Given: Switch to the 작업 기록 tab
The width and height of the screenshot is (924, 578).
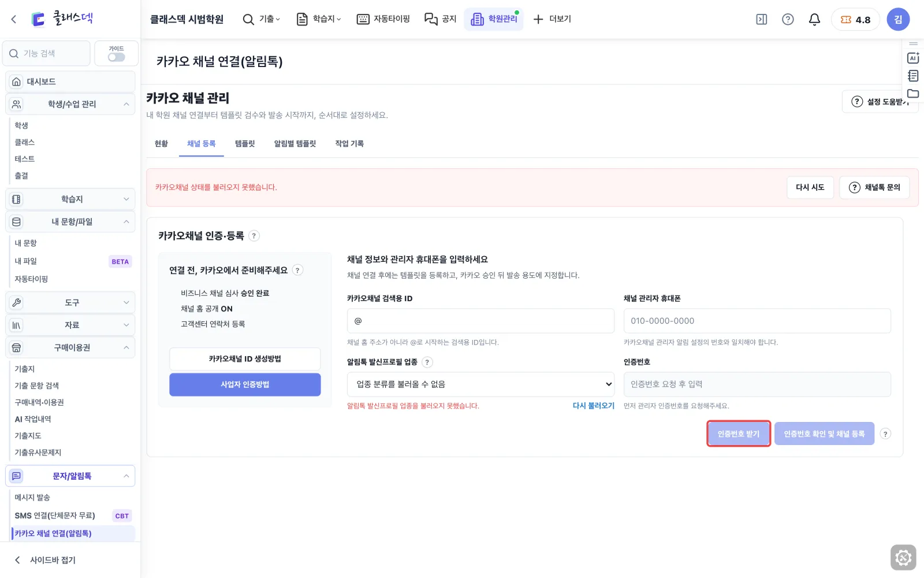Looking at the screenshot, I should 349,143.
